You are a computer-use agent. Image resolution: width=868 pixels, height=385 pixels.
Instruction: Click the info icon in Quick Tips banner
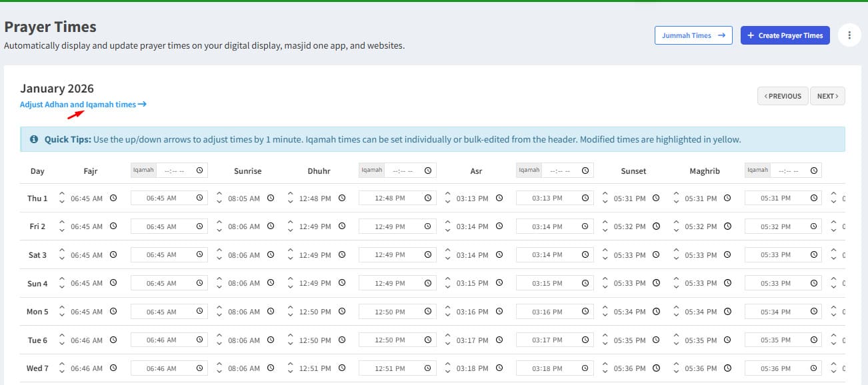pos(34,140)
